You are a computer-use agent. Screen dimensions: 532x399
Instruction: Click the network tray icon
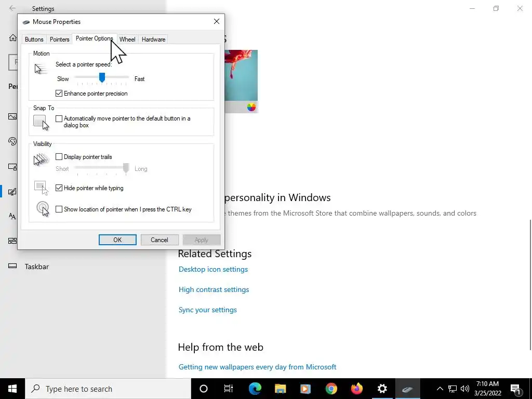(x=453, y=389)
